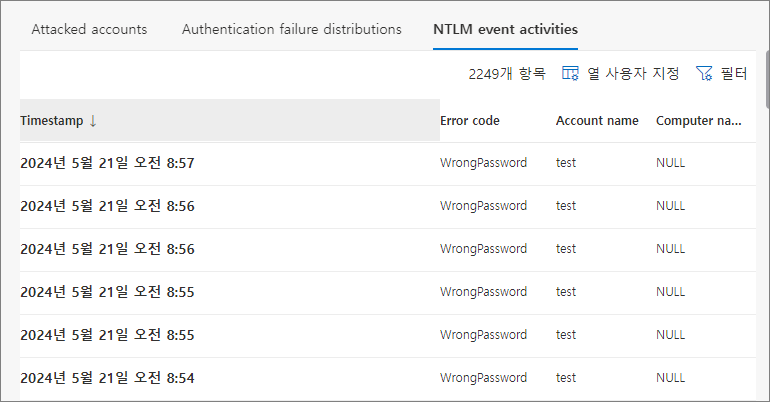Select the first row timestamped 오전 8:56

[x=388, y=207]
